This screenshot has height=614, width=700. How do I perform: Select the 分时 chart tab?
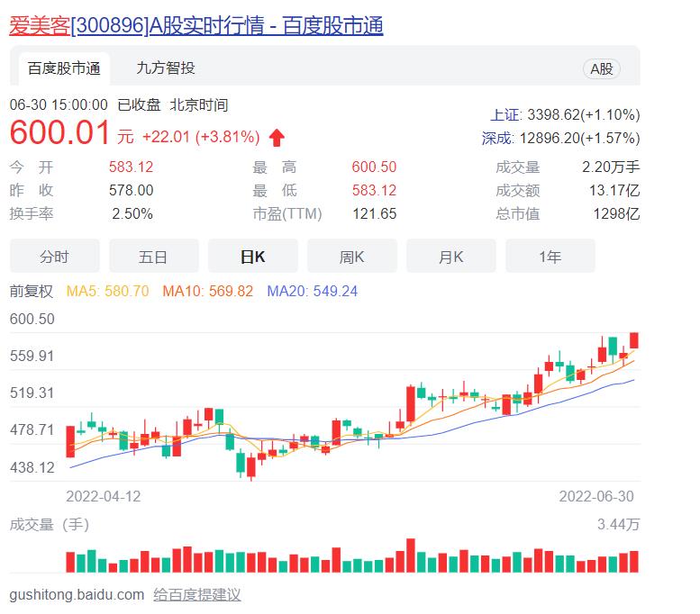(54, 257)
